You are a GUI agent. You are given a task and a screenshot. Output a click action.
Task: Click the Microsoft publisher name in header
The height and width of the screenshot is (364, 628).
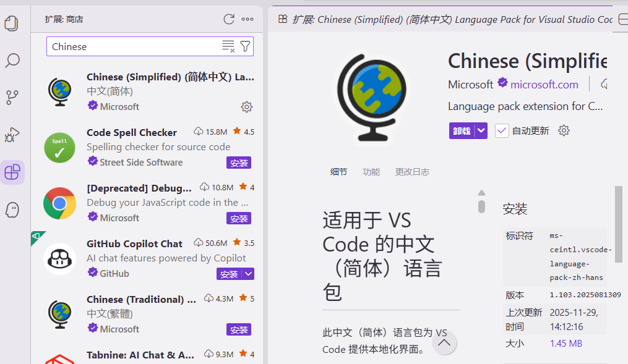click(x=471, y=85)
